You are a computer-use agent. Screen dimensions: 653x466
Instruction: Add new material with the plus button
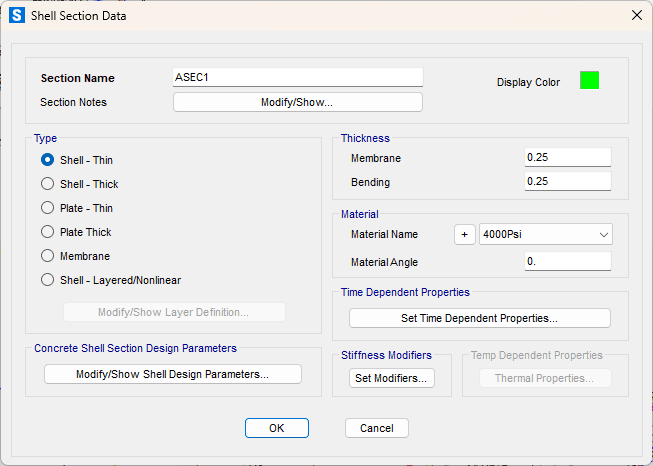pyautogui.click(x=465, y=234)
